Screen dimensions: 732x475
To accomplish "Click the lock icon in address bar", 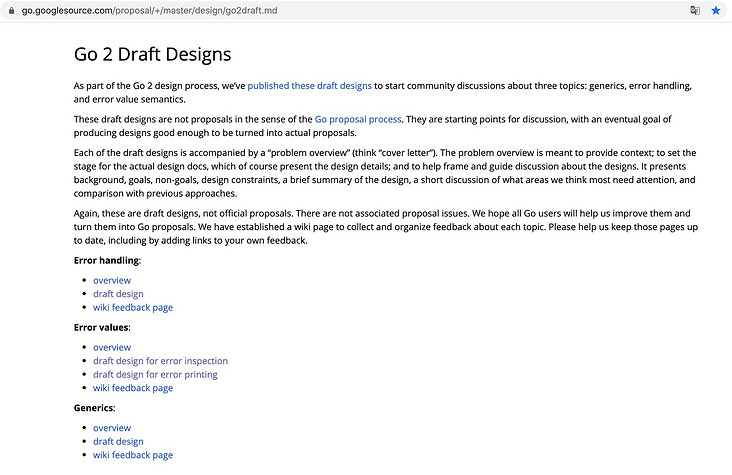I will (12, 10).
